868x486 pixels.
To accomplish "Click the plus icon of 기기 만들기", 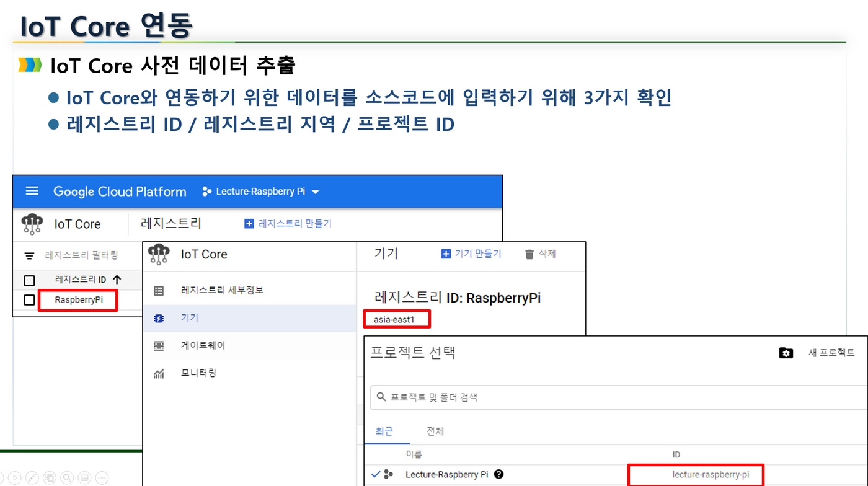I will 446,254.
